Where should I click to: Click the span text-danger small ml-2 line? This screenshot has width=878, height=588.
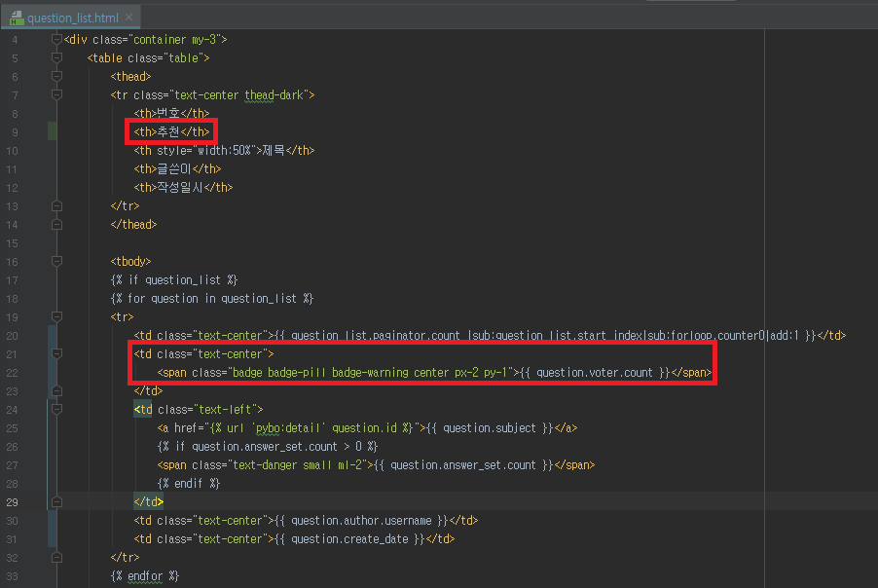(376, 465)
